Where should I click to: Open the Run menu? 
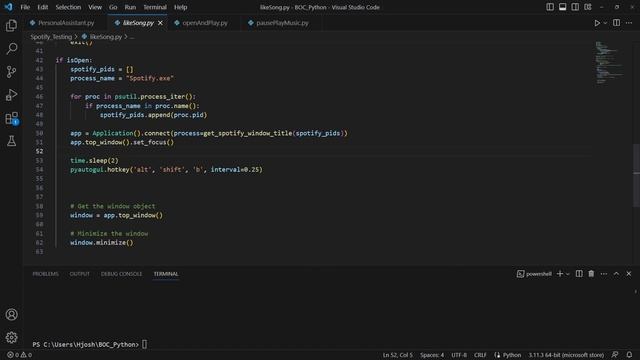130,7
